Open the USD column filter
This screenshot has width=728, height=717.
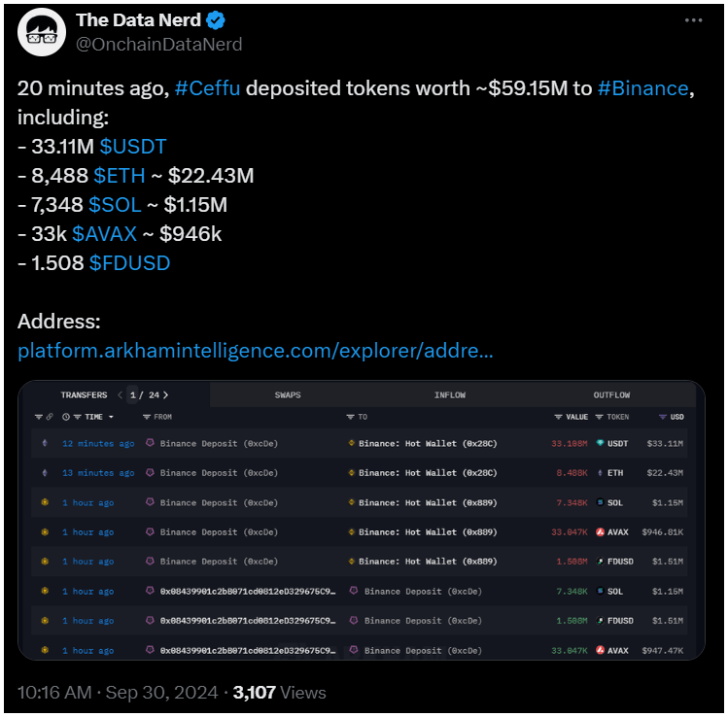tap(663, 417)
